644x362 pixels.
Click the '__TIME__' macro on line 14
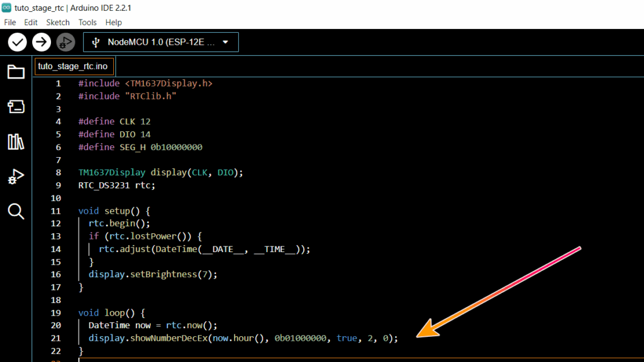click(275, 249)
